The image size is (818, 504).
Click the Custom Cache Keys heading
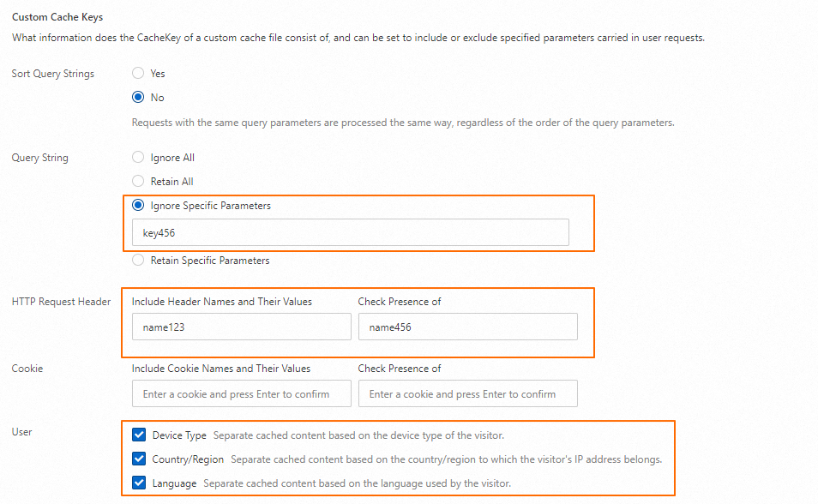(57, 17)
